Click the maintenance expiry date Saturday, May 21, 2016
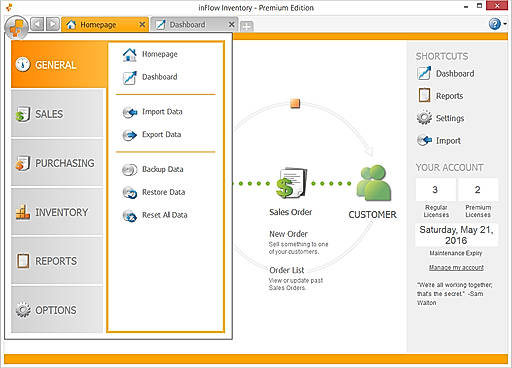Image resolution: width=512 pixels, height=368 pixels. coord(456,235)
